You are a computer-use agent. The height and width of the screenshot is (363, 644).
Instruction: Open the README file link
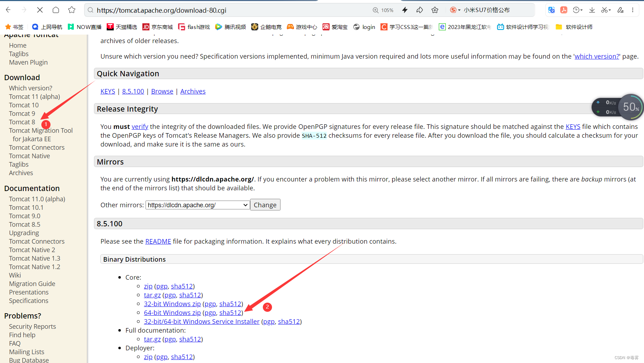point(158,241)
